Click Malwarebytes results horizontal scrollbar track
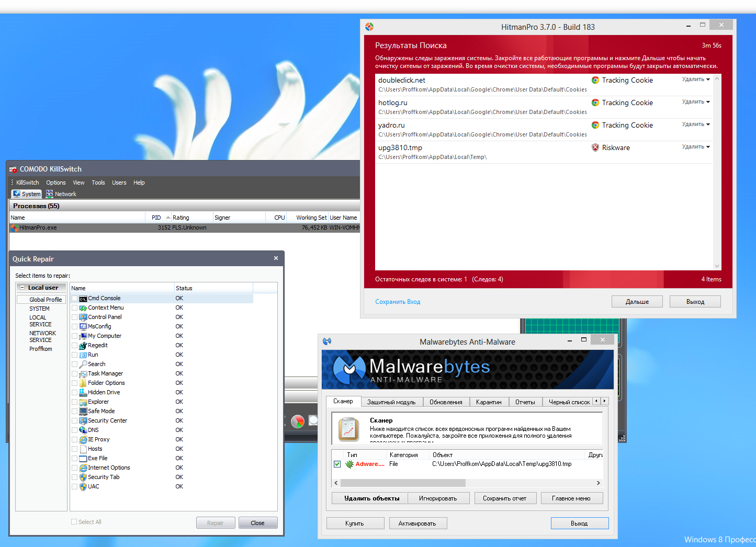 pyautogui.click(x=467, y=483)
